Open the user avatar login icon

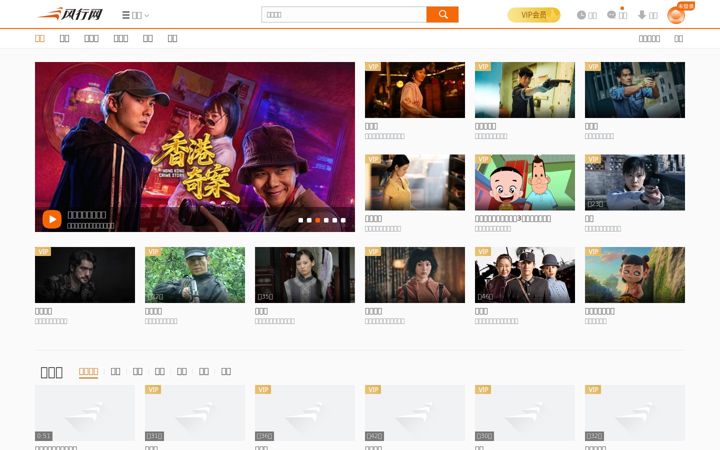[676, 15]
